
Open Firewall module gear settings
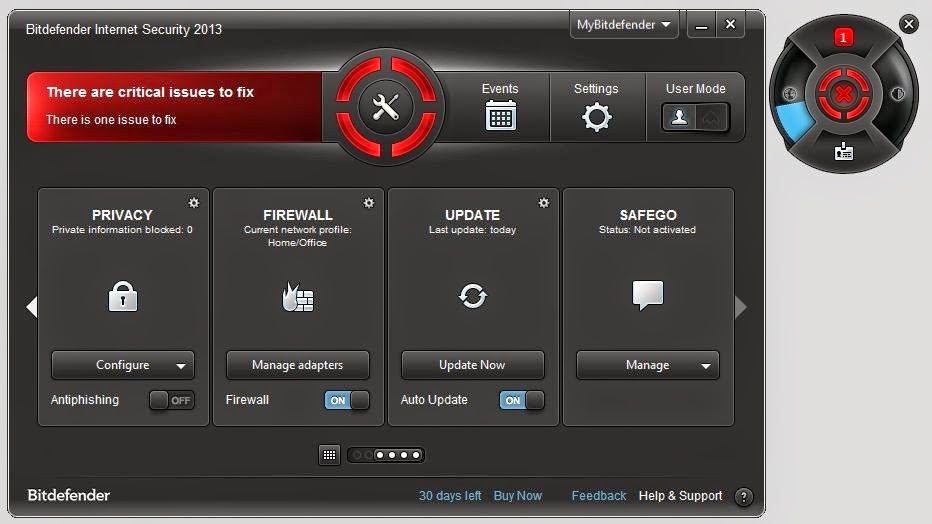pyautogui.click(x=369, y=203)
